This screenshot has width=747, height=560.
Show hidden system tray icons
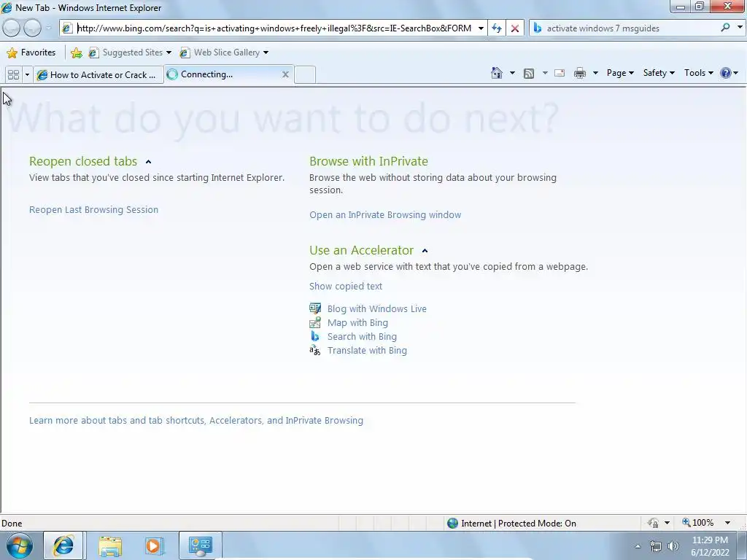pos(638,546)
